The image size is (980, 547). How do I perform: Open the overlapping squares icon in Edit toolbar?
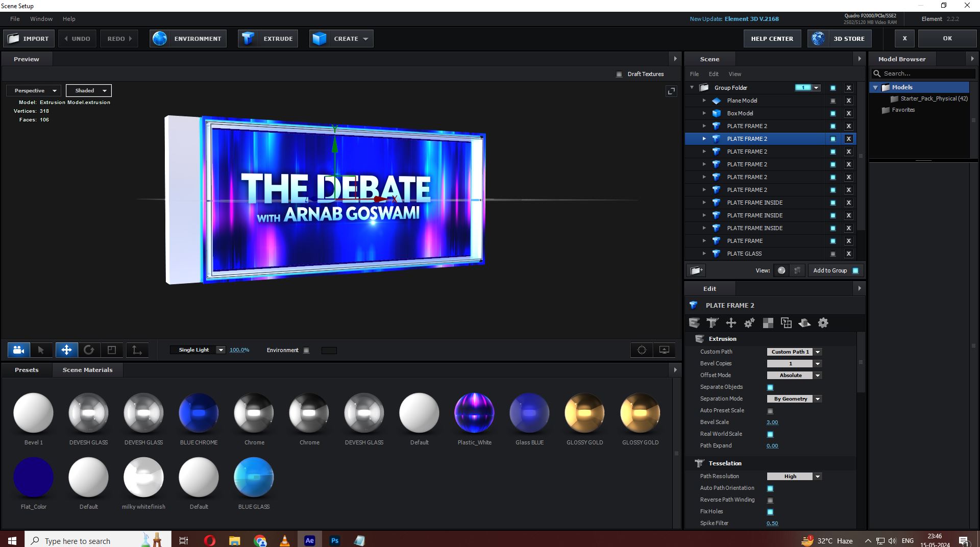786,323
